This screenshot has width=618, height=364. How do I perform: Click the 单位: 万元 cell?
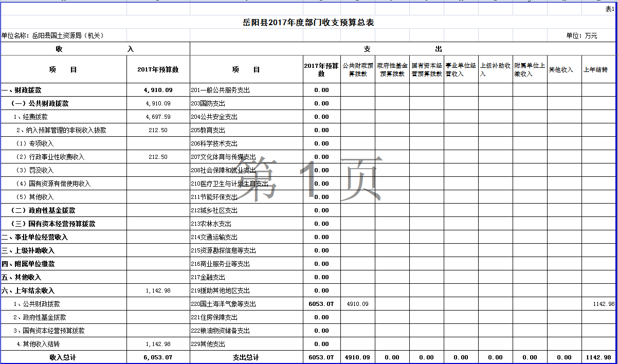coord(581,35)
